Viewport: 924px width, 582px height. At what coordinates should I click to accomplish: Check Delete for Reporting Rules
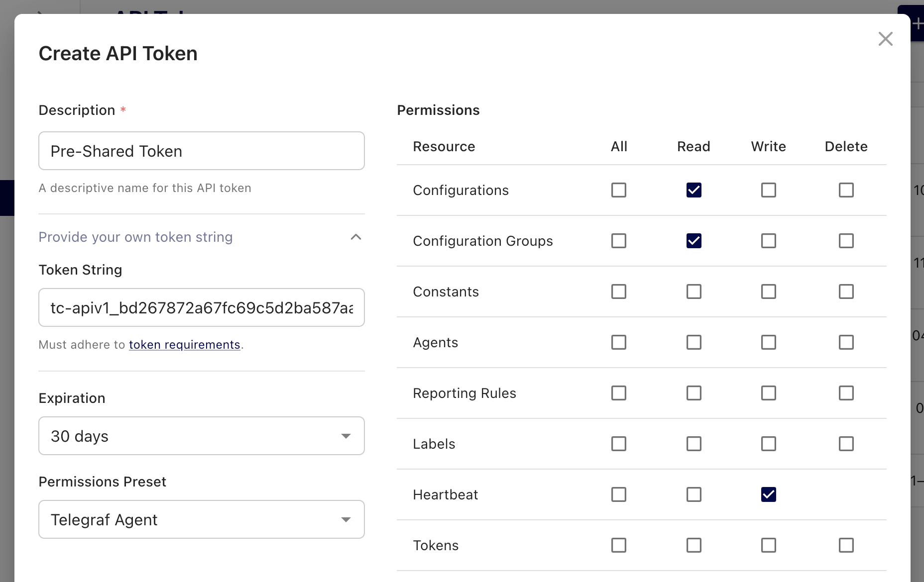(846, 393)
